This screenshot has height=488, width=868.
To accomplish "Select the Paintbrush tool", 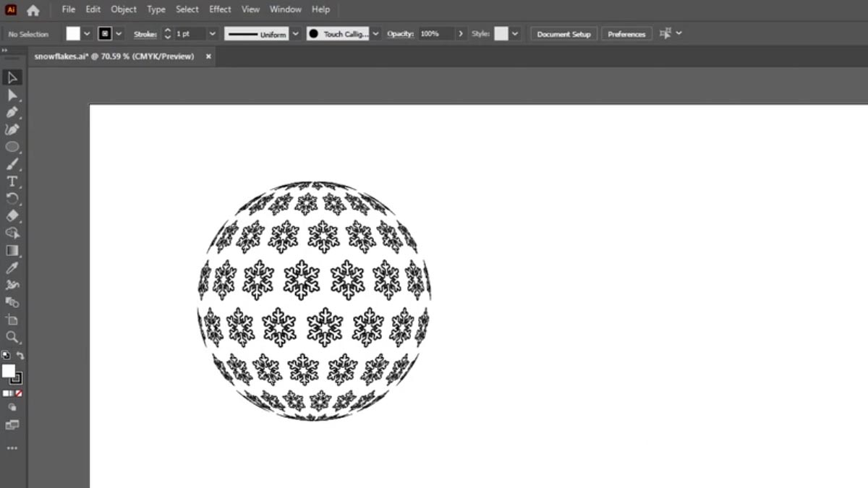I will point(12,164).
